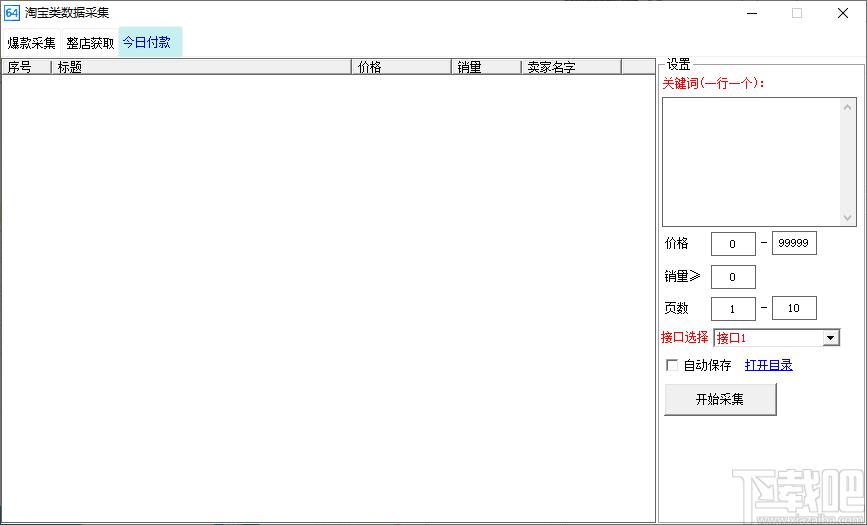The image size is (867, 525).
Task: Expand the 接口1 dropdown arrow
Action: 831,338
